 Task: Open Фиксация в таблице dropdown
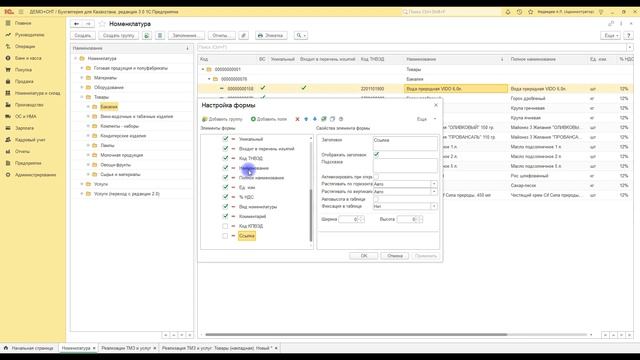point(434,206)
